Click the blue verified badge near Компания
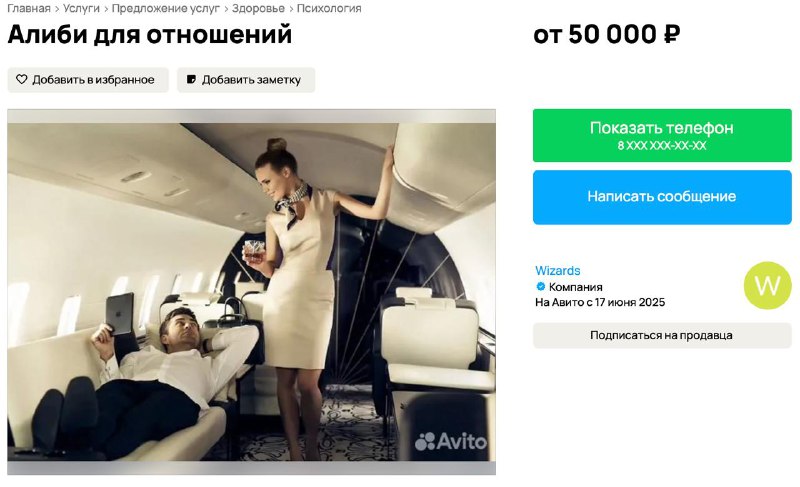Image resolution: width=800 pixels, height=487 pixels. (540, 287)
